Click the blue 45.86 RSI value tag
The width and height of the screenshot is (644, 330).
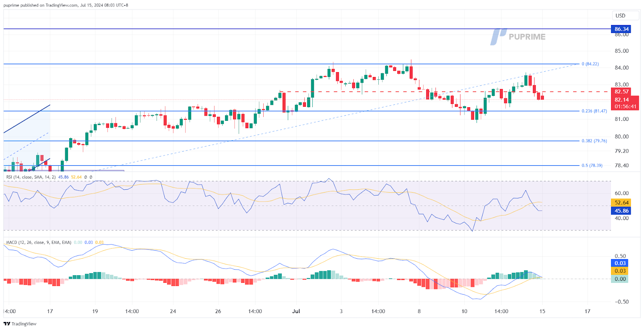(621, 211)
